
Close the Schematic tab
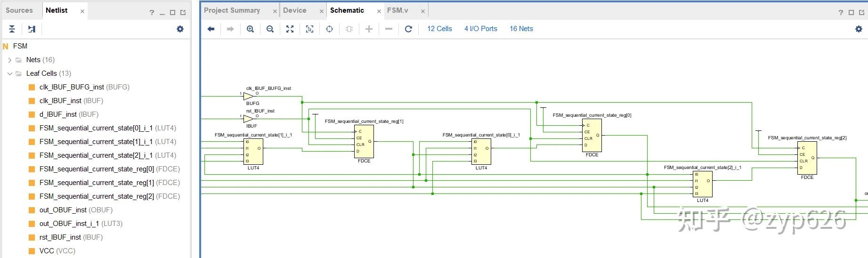point(379,11)
